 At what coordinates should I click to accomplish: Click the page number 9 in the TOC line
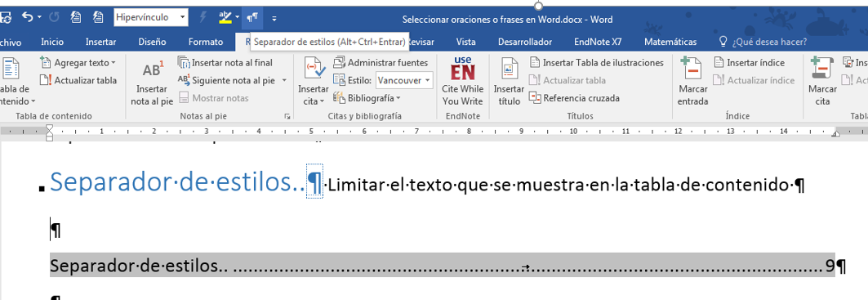pos(830,266)
